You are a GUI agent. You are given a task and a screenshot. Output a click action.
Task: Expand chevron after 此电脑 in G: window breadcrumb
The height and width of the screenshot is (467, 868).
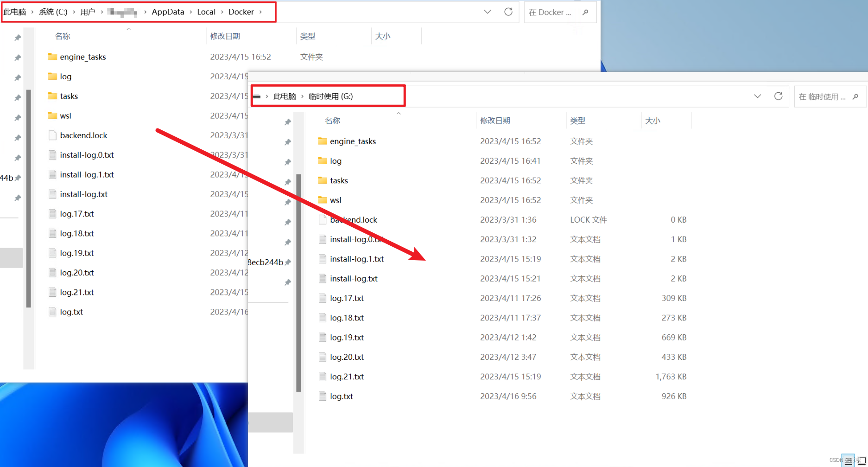tap(303, 96)
